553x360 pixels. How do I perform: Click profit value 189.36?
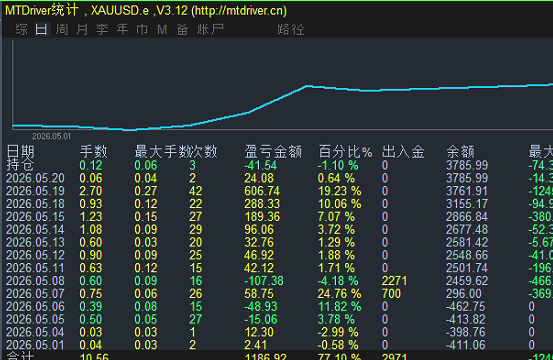(262, 216)
